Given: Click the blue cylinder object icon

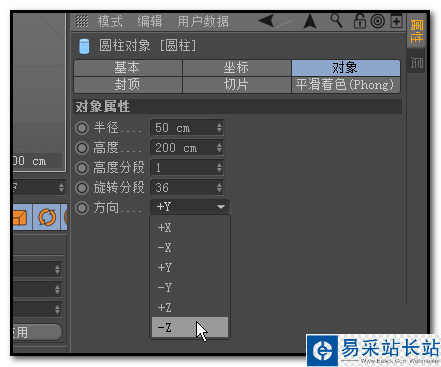Looking at the screenshot, I should (x=84, y=46).
